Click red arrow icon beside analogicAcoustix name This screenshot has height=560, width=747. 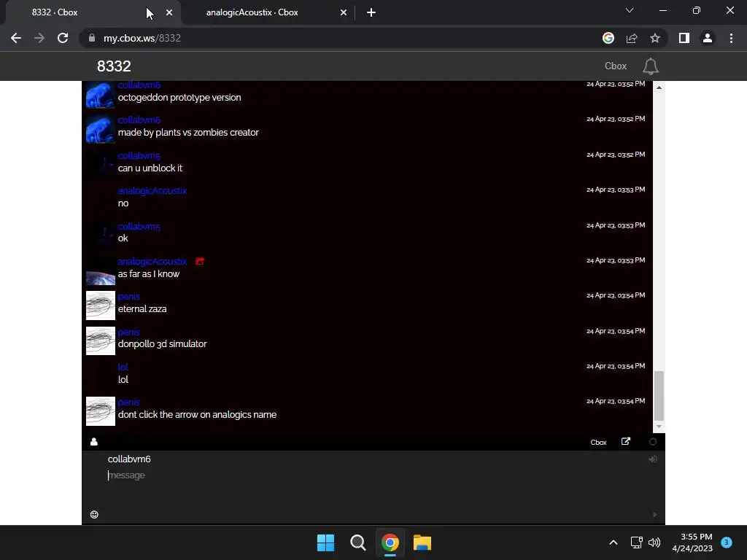(200, 261)
